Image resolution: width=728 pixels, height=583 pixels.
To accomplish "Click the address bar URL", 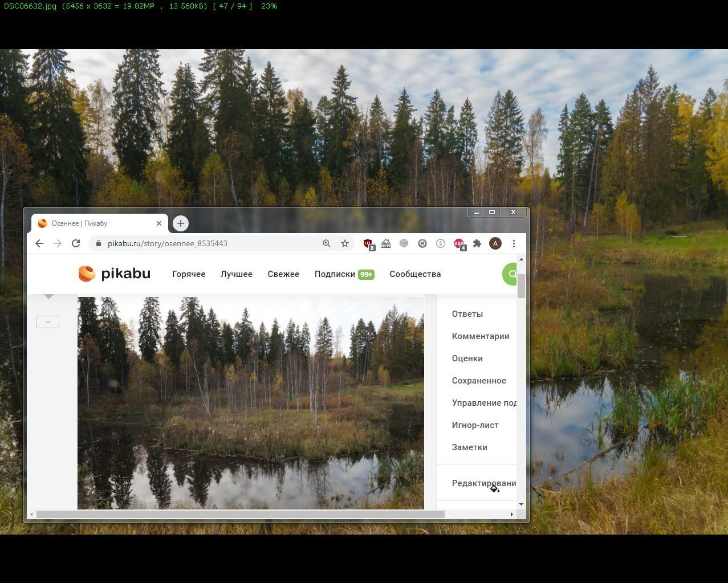I will 168,243.
